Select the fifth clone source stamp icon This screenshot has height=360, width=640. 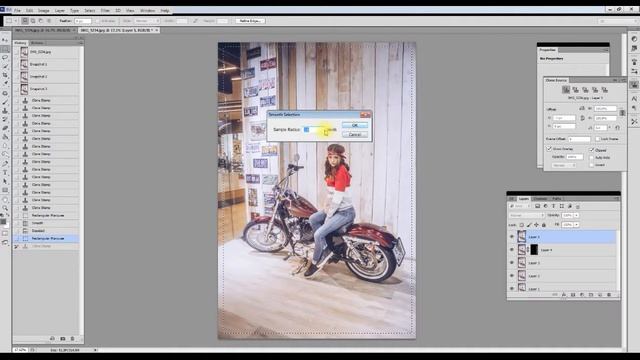[605, 90]
